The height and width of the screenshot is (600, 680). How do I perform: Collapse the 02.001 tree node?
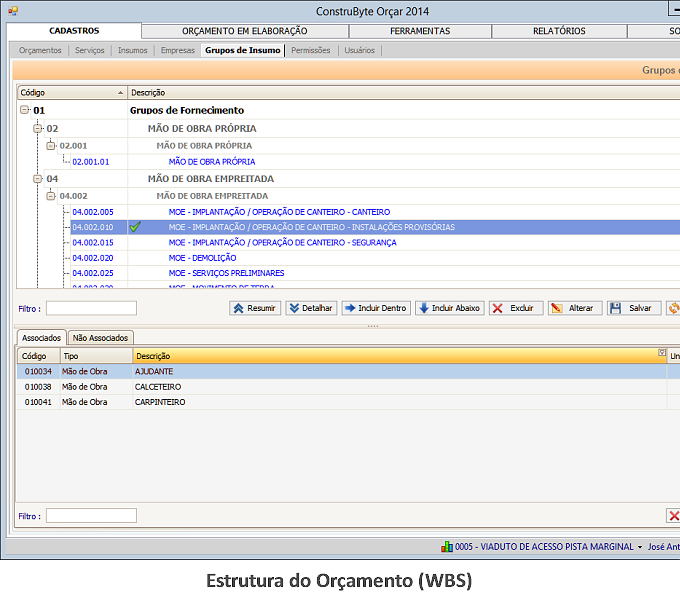click(x=51, y=146)
